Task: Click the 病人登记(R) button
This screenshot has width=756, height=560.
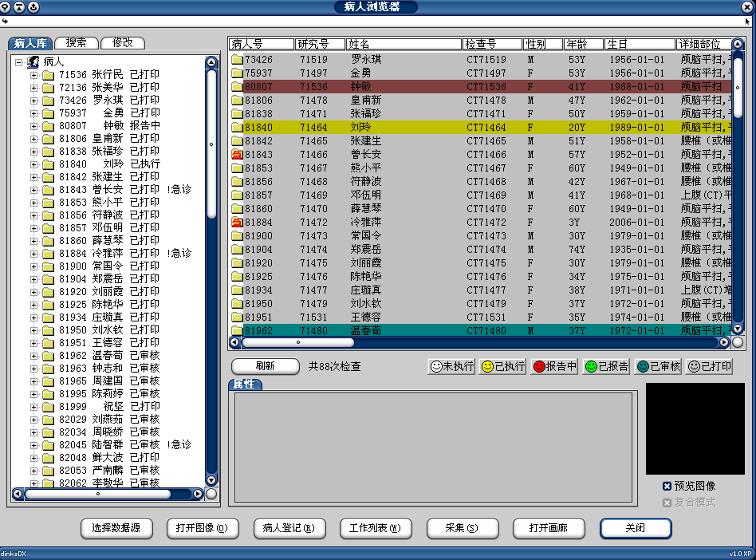Action: pyautogui.click(x=289, y=528)
